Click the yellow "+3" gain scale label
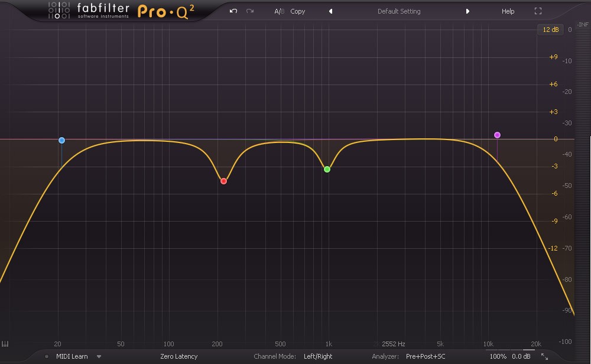The width and height of the screenshot is (591, 364). [553, 112]
